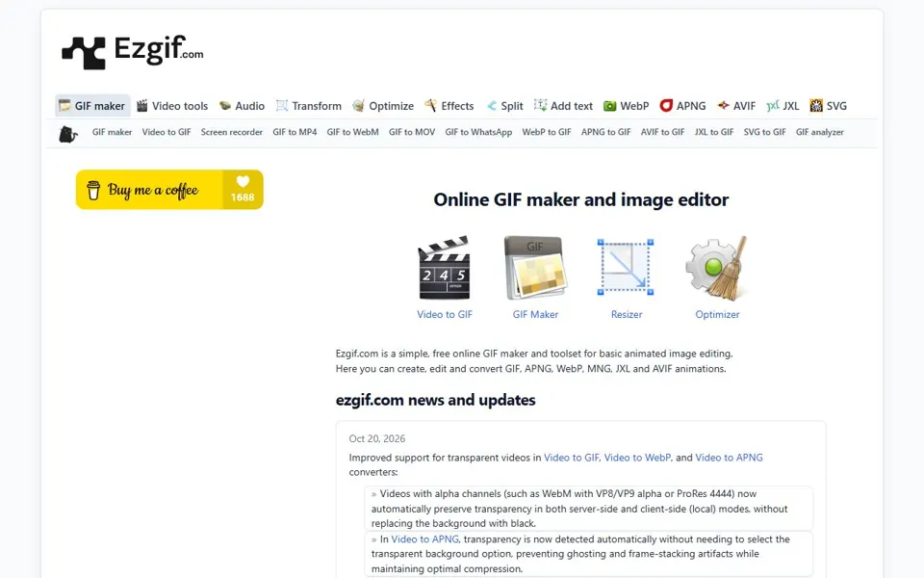924x578 pixels.
Task: Open the SVG tab
Action: [x=828, y=106]
